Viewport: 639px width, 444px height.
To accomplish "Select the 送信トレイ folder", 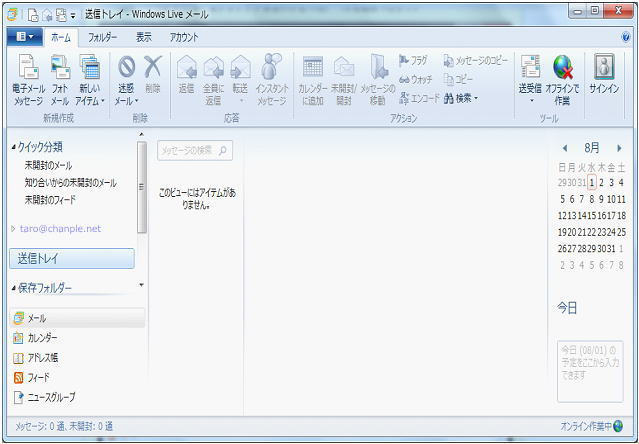I will pyautogui.click(x=72, y=258).
